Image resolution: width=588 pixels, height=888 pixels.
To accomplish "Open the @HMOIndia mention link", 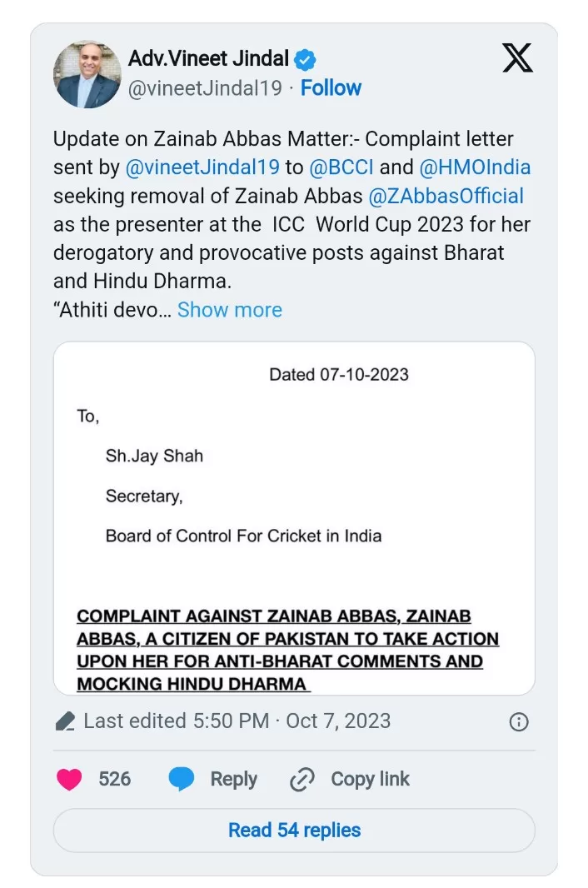I will (x=475, y=167).
